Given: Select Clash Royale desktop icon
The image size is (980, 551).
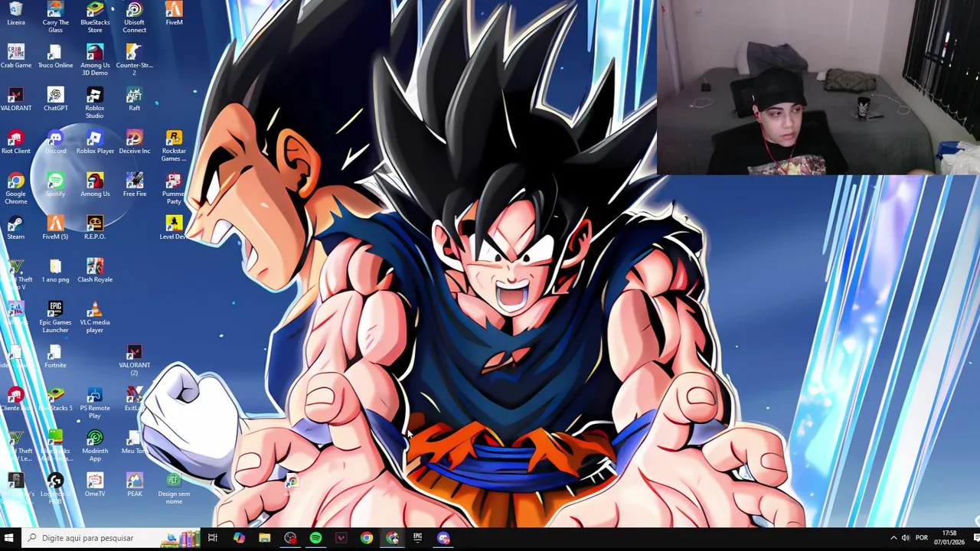Looking at the screenshot, I should point(95,271).
